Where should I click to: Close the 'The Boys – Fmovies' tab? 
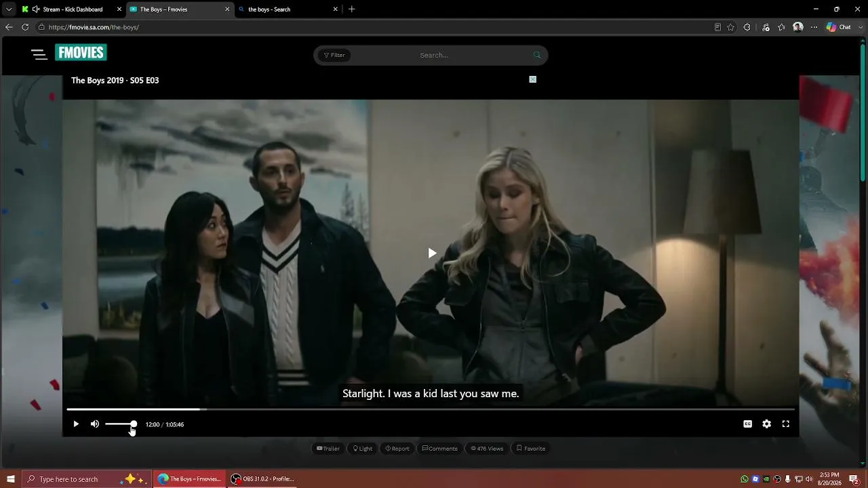pos(227,9)
